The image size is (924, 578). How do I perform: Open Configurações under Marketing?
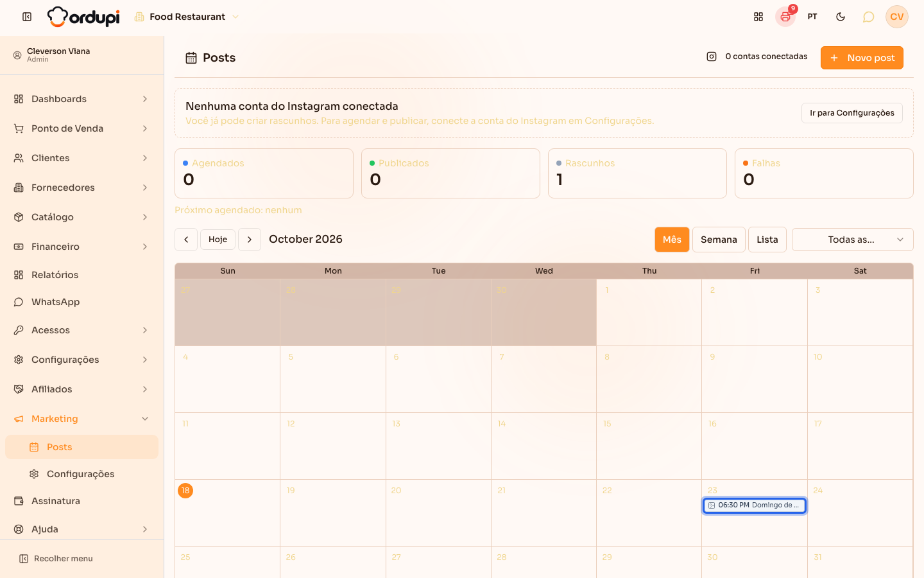coord(81,474)
